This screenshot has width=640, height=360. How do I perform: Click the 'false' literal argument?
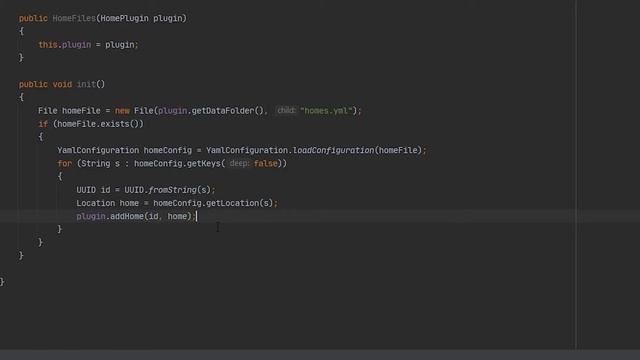pos(265,163)
